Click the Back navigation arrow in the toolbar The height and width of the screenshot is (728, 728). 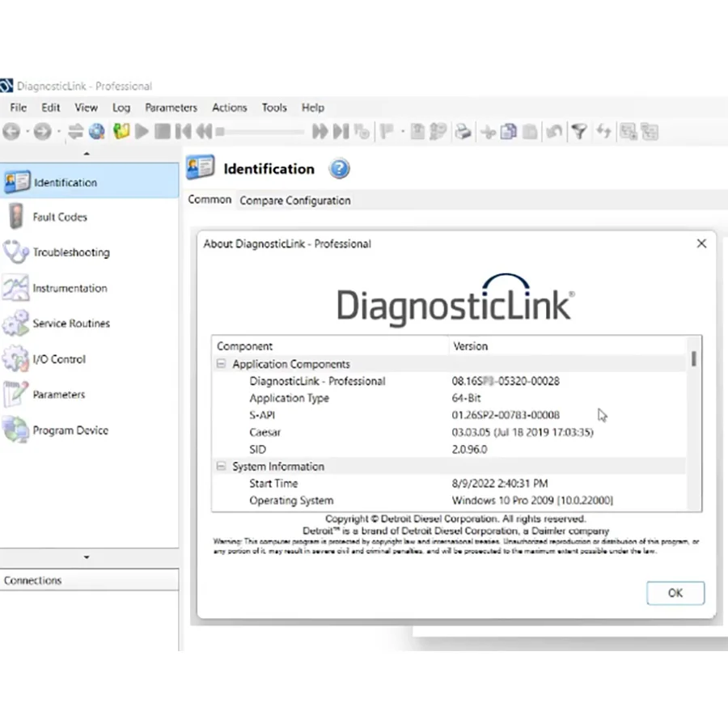tap(11, 132)
